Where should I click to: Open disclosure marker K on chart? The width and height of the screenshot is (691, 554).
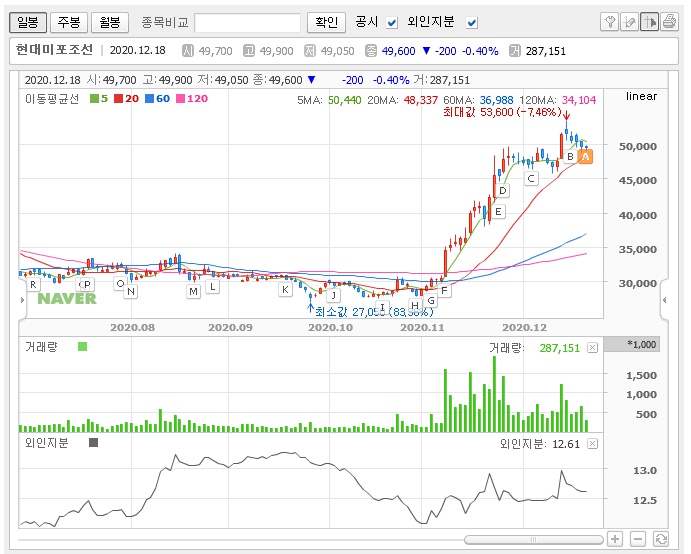click(285, 290)
